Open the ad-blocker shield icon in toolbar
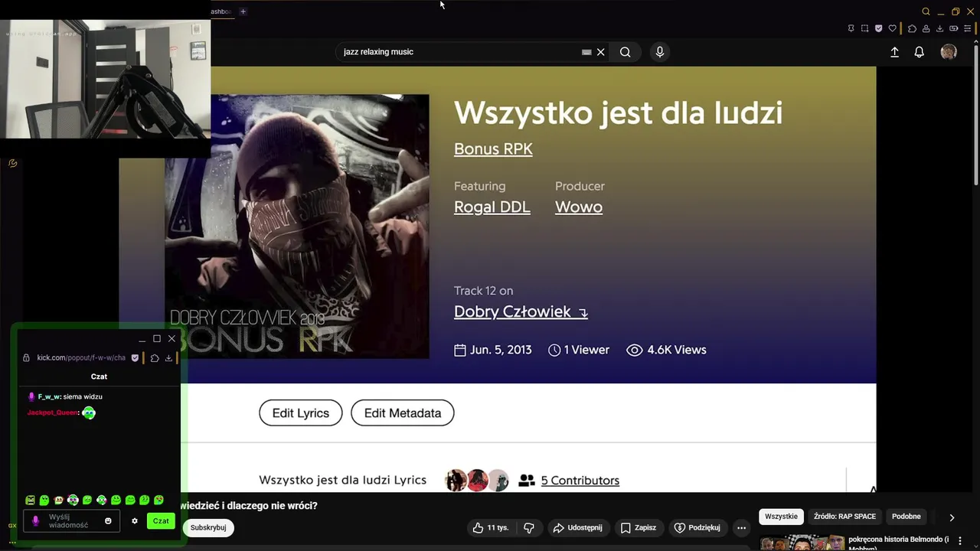The height and width of the screenshot is (551, 980). tap(879, 28)
